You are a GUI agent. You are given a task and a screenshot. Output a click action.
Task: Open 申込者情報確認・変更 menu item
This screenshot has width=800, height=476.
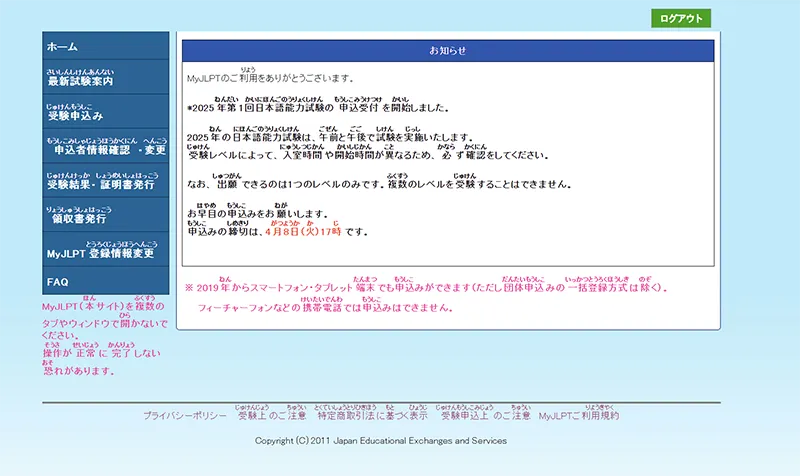106,146
